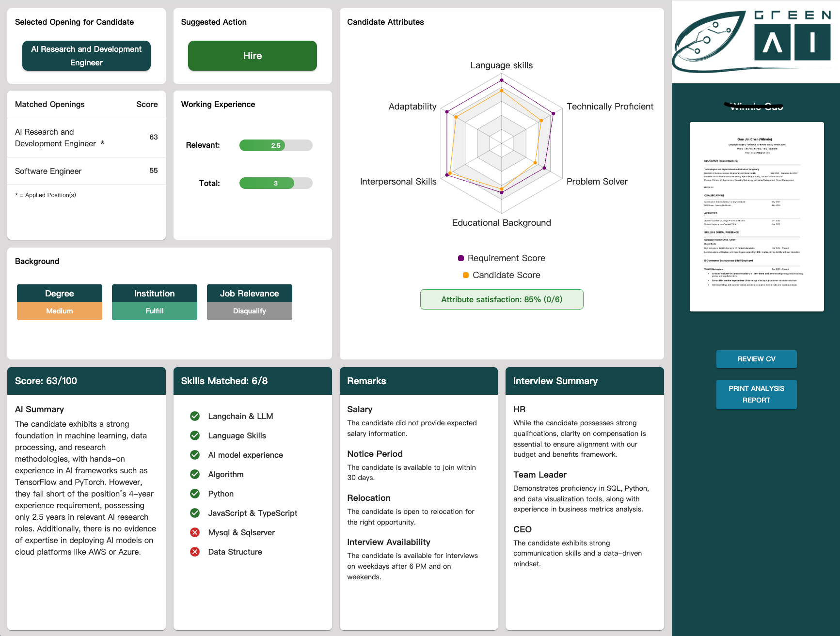Click the check icon next to Algorithm
The image size is (840, 636).
coord(195,474)
